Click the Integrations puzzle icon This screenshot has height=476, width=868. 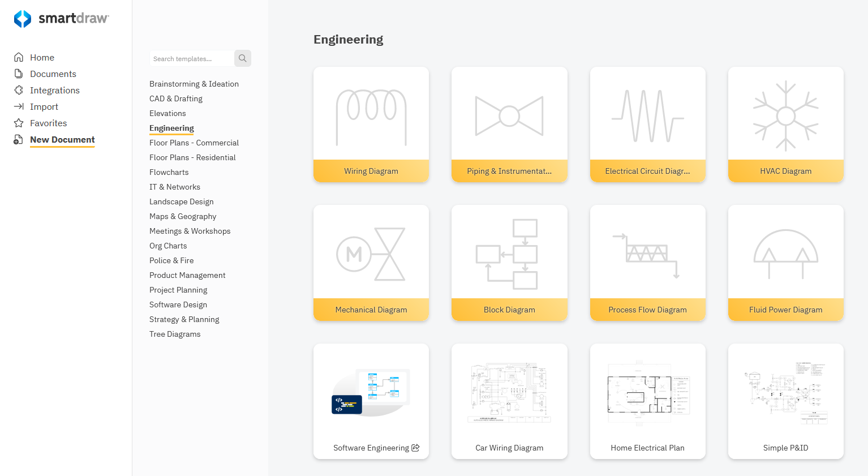pos(19,90)
